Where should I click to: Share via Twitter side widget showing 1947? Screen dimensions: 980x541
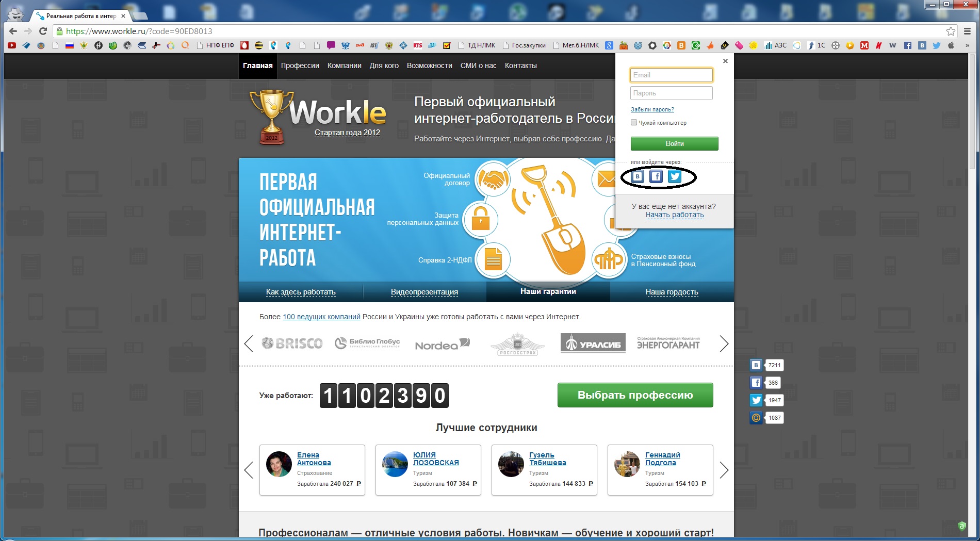coord(756,400)
